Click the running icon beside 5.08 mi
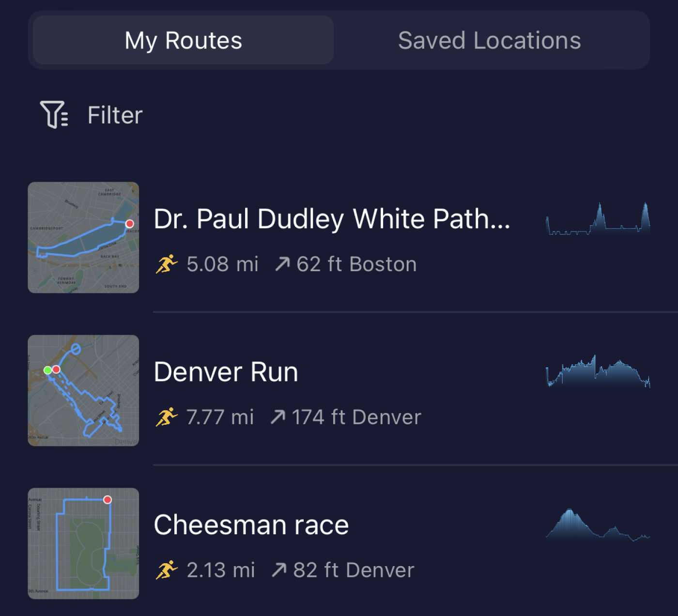 [167, 264]
